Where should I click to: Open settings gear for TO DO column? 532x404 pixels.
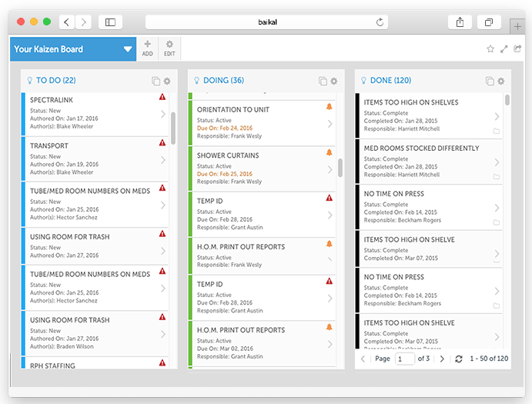167,81
